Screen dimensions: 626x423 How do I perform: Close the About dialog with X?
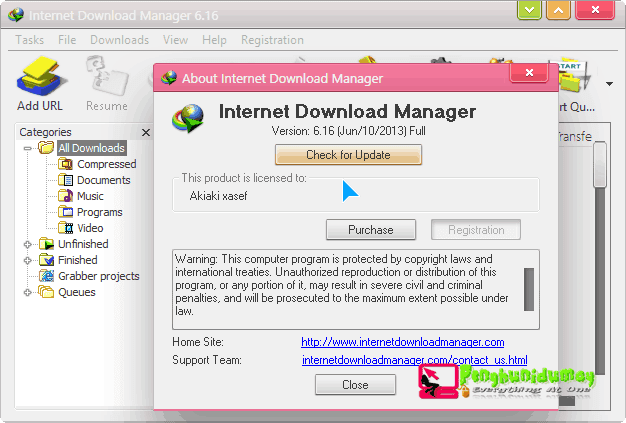(529, 73)
